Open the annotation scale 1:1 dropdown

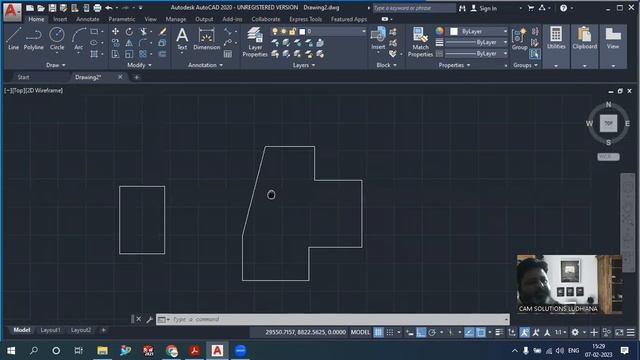(560, 332)
